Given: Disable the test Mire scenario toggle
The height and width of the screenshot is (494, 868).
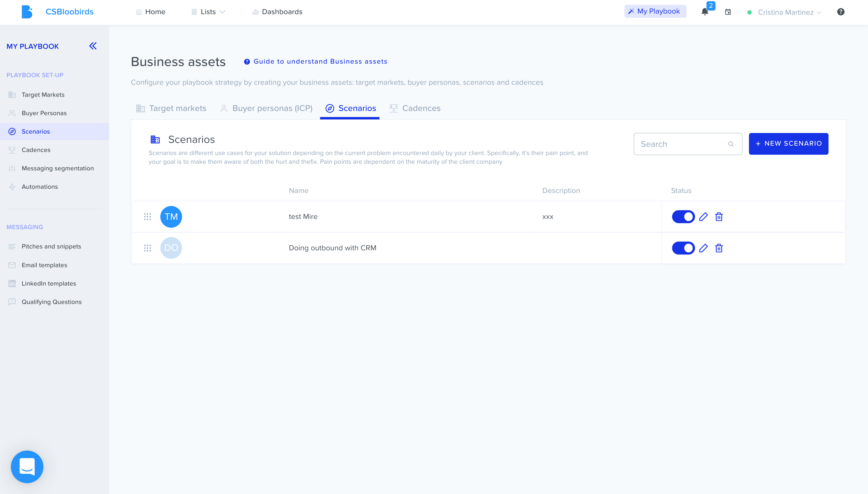Looking at the screenshot, I should click(683, 217).
